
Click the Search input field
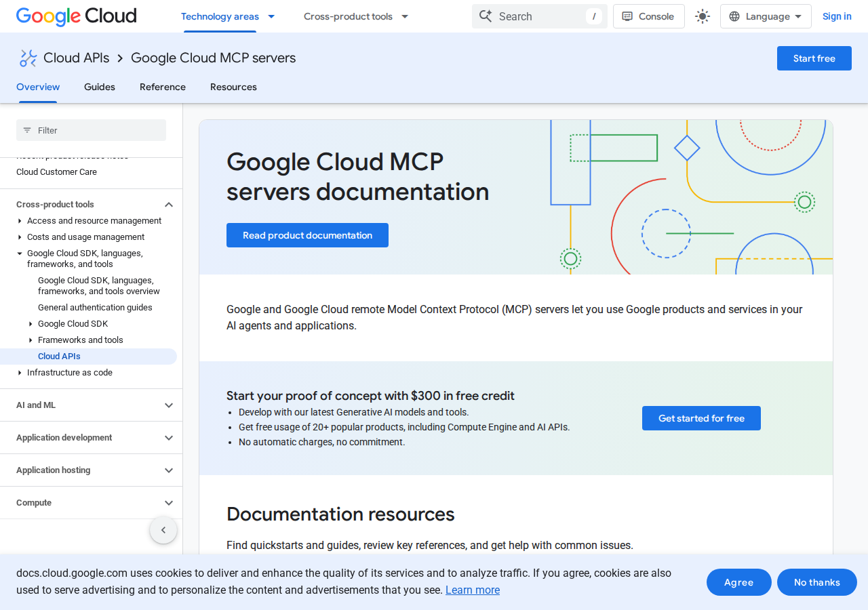540,16
